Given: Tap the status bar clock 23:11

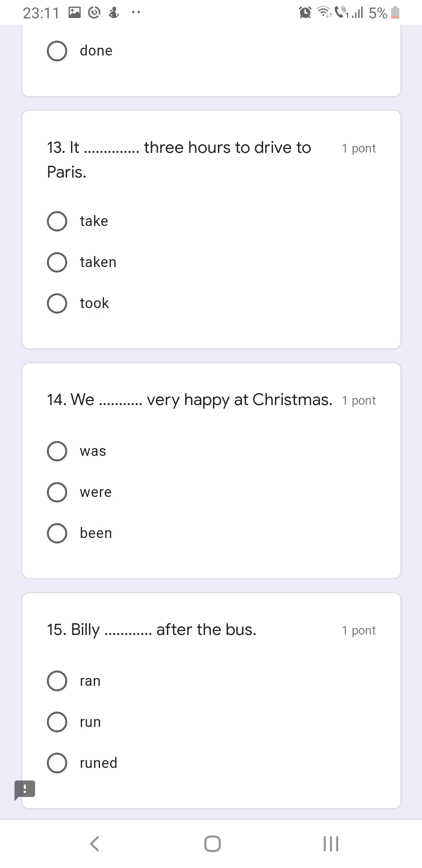Looking at the screenshot, I should click(41, 13).
